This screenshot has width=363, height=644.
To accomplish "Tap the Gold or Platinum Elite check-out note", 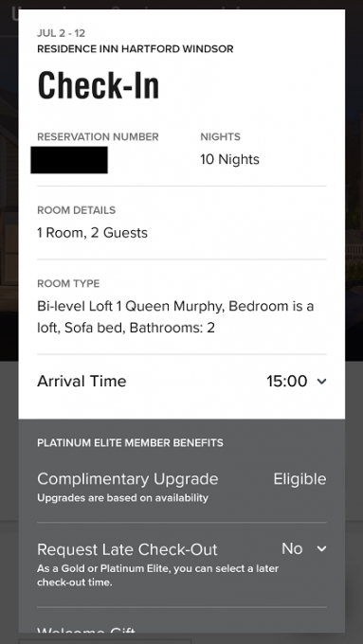I will (x=158, y=576).
